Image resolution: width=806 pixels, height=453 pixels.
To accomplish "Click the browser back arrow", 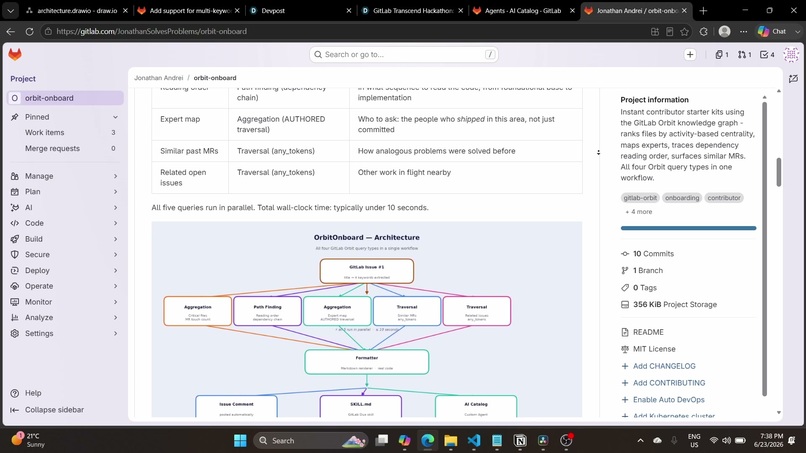I will coord(11,31).
